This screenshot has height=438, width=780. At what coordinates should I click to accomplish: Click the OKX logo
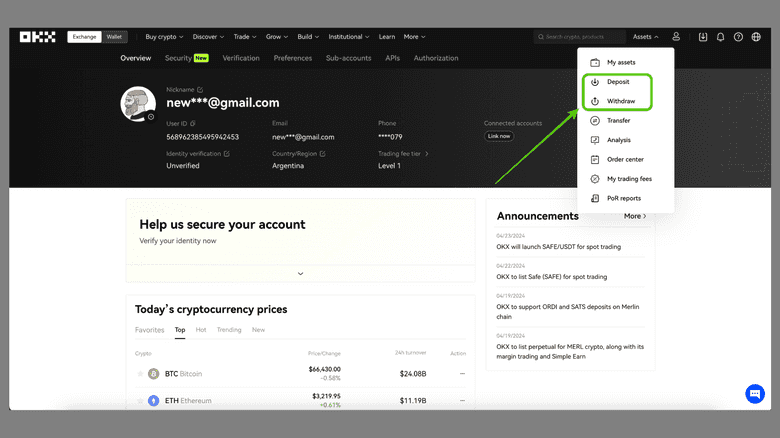(37, 37)
